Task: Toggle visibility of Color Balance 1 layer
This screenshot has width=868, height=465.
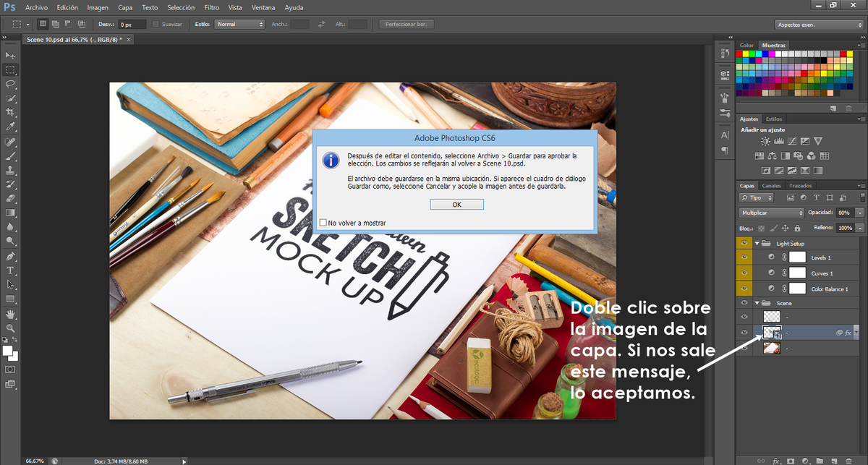Action: coord(744,289)
